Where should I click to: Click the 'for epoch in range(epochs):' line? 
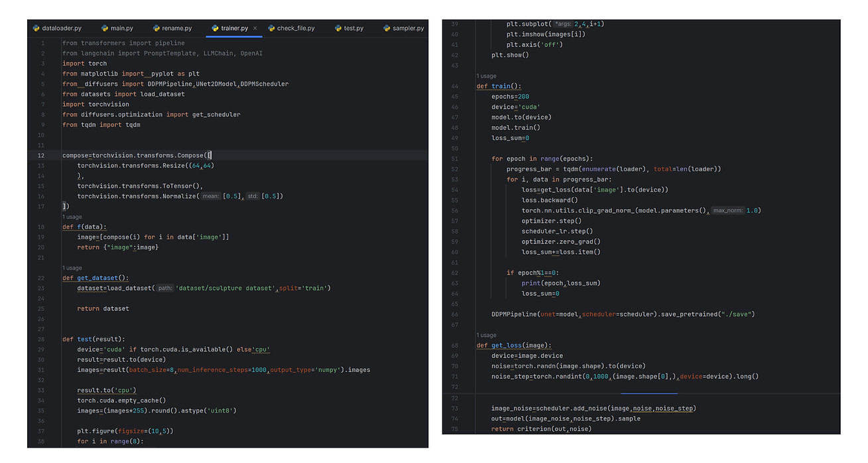pyautogui.click(x=542, y=159)
